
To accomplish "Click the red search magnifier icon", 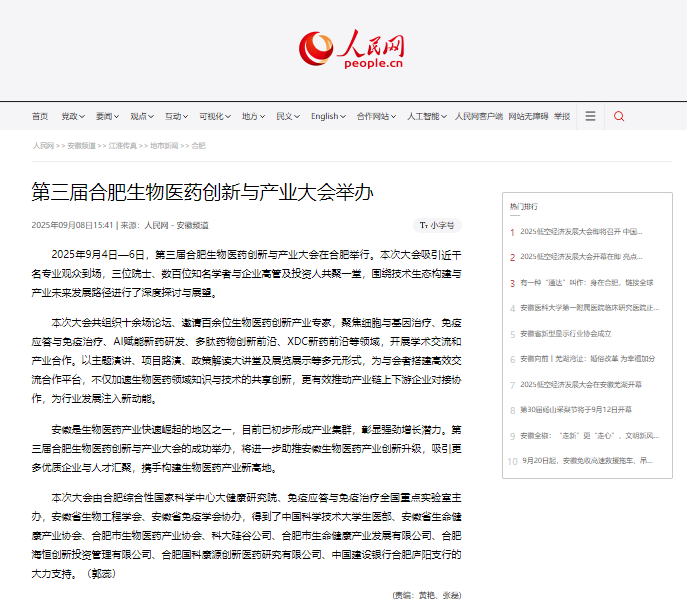I will 619,116.
